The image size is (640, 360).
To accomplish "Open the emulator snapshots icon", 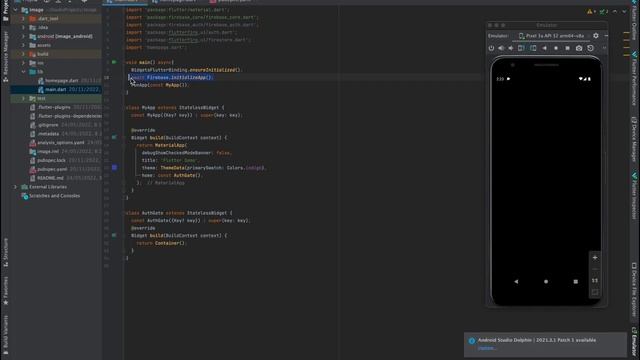I will click(x=590, y=48).
